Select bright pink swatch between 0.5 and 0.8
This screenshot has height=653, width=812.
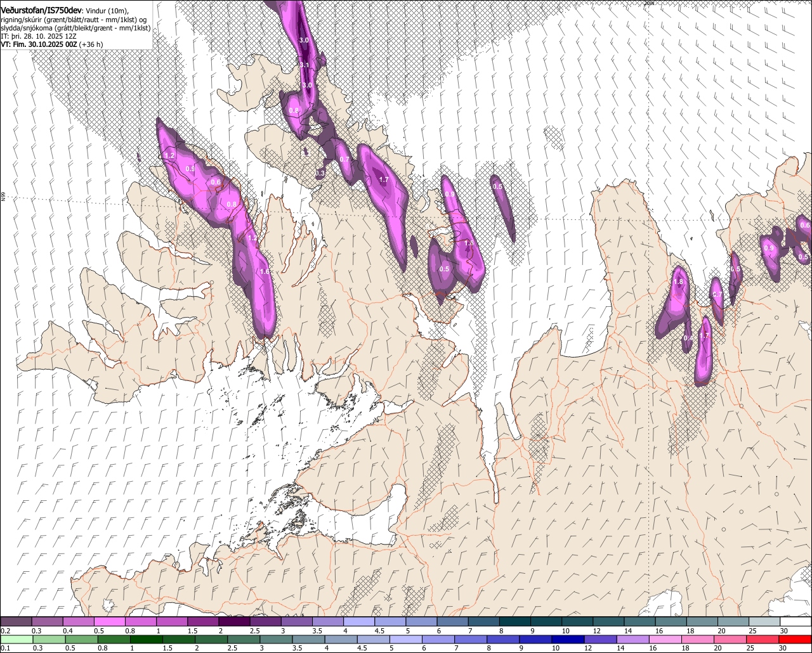109,621
